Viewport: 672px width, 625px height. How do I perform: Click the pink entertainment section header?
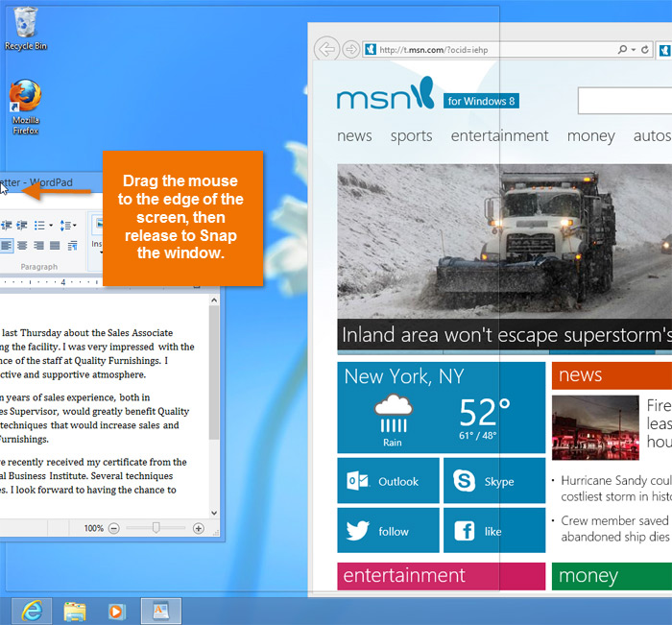click(441, 576)
